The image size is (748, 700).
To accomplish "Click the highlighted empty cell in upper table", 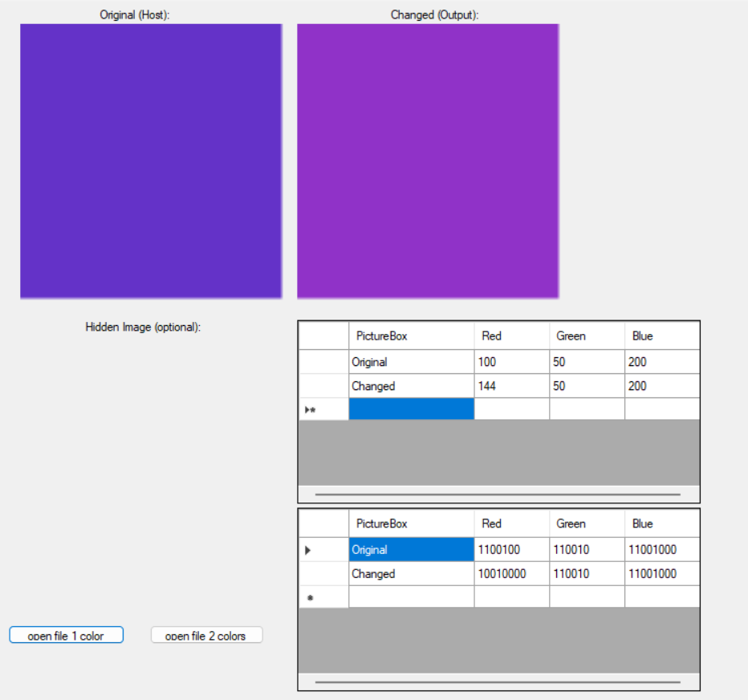I will (x=411, y=409).
